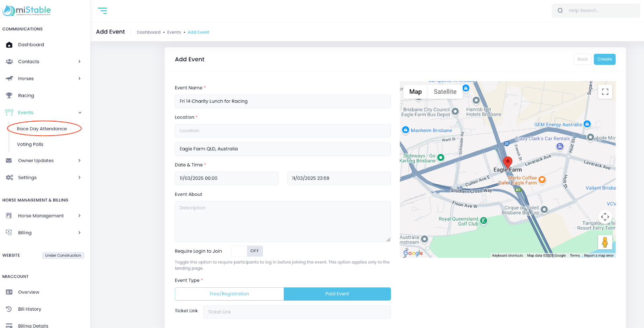This screenshot has height=328, width=644.
Task: Toggle fullscreen view on the map
Action: [605, 92]
